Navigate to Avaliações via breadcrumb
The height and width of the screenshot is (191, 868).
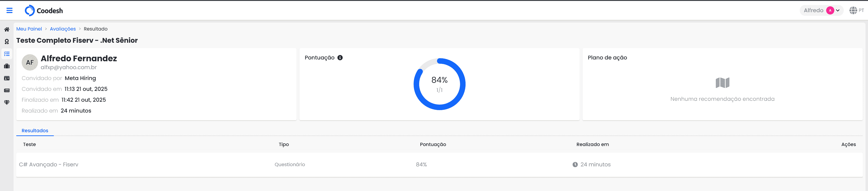[x=63, y=29]
